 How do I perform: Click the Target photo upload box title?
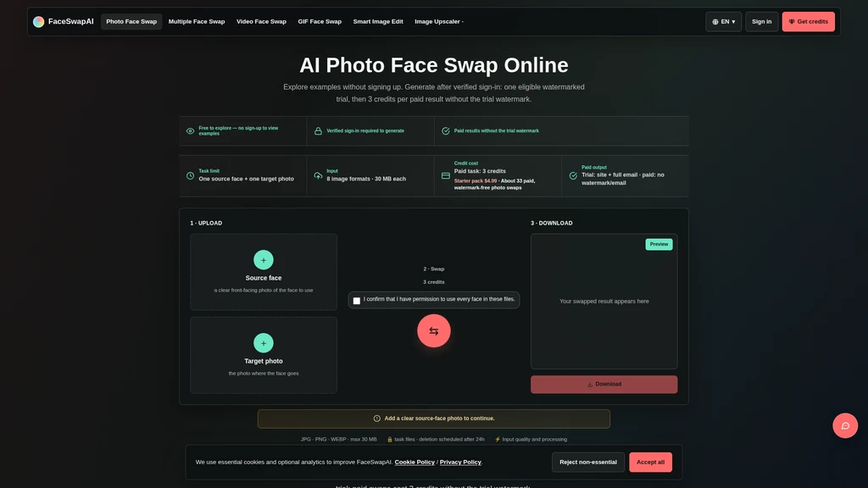pos(264,361)
